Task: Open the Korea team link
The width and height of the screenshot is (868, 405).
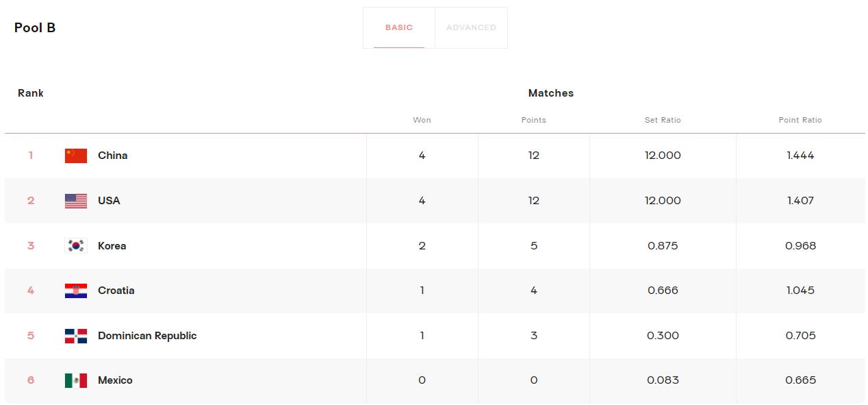Action: pos(112,246)
